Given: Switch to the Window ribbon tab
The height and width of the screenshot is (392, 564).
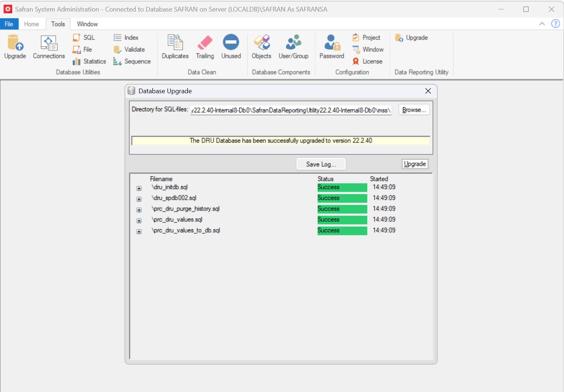Looking at the screenshot, I should click(87, 24).
